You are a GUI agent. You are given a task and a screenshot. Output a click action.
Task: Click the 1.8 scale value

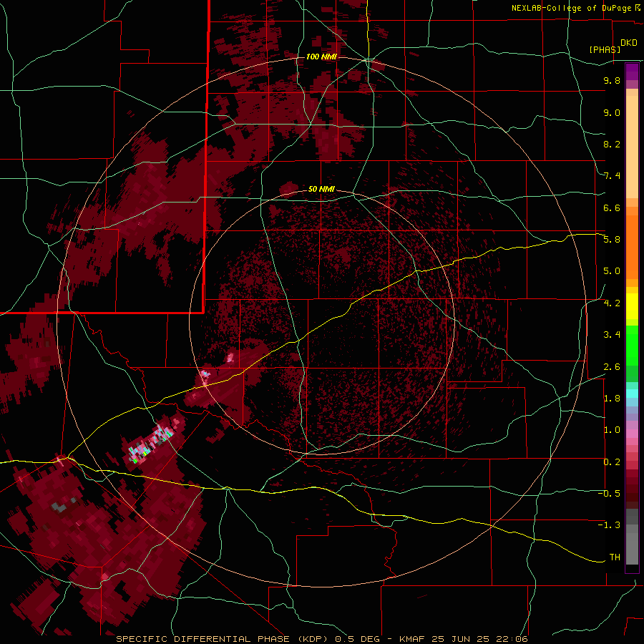pyautogui.click(x=612, y=399)
